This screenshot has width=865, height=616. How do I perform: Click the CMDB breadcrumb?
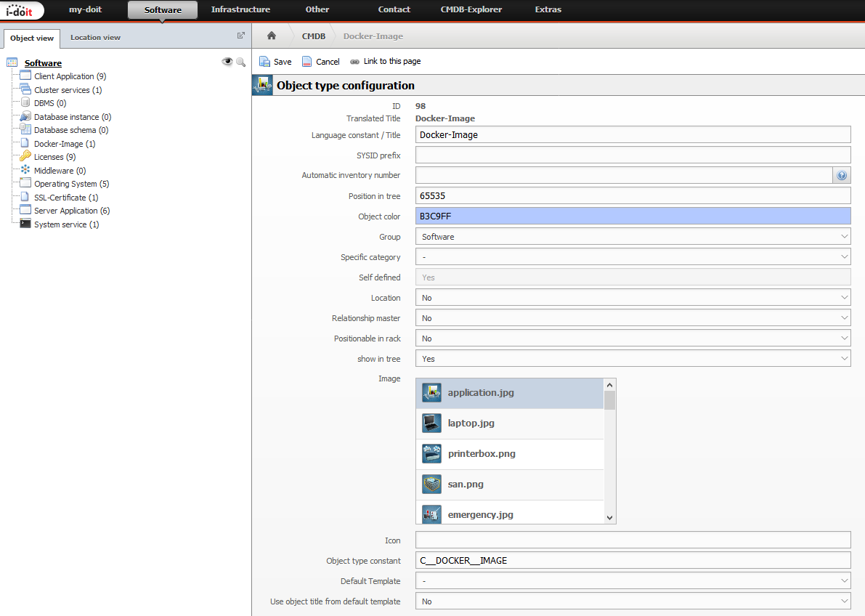[313, 36]
